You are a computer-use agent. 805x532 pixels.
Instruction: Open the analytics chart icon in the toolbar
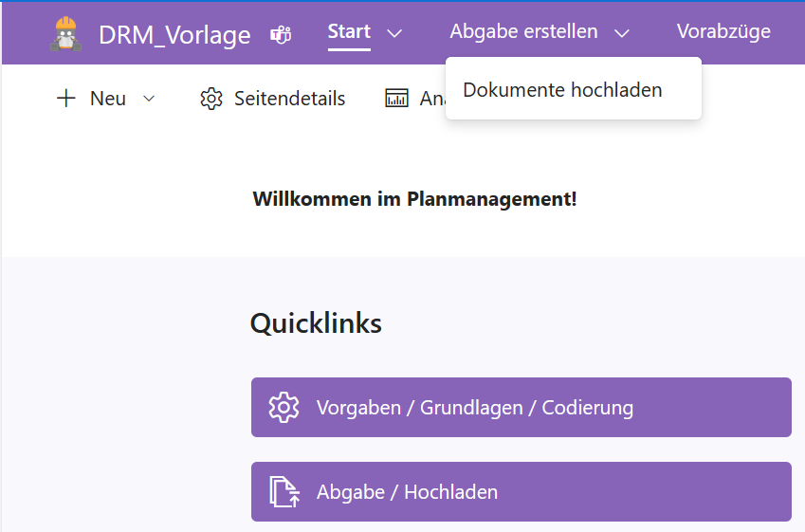click(x=396, y=99)
